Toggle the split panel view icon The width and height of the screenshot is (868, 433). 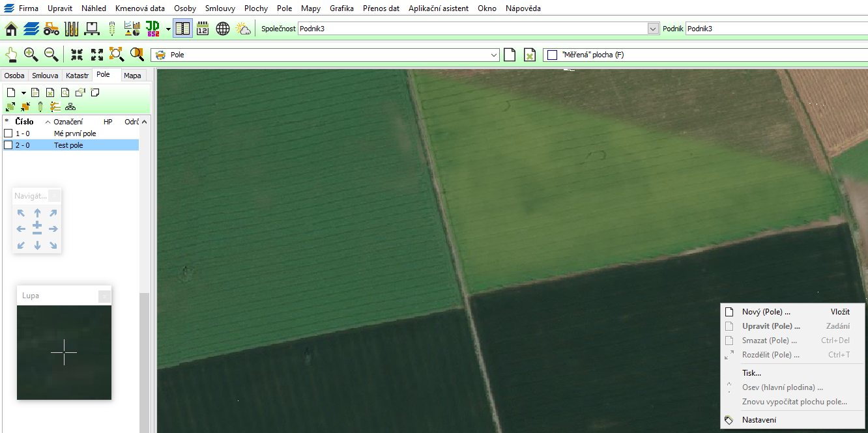pos(182,29)
